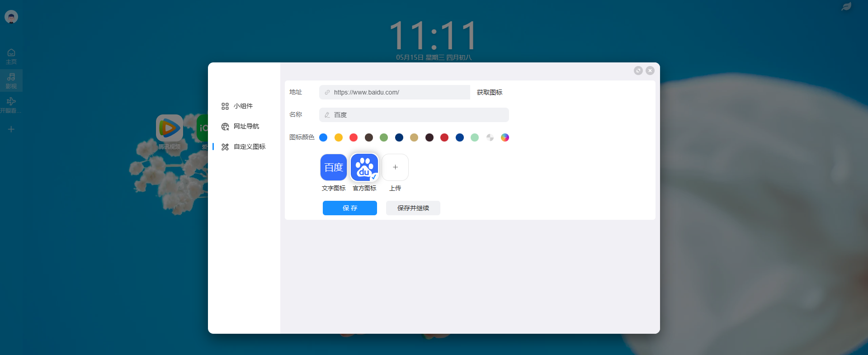Pick the dark navy icon color
Image resolution: width=868 pixels, height=355 pixels.
pyautogui.click(x=399, y=137)
